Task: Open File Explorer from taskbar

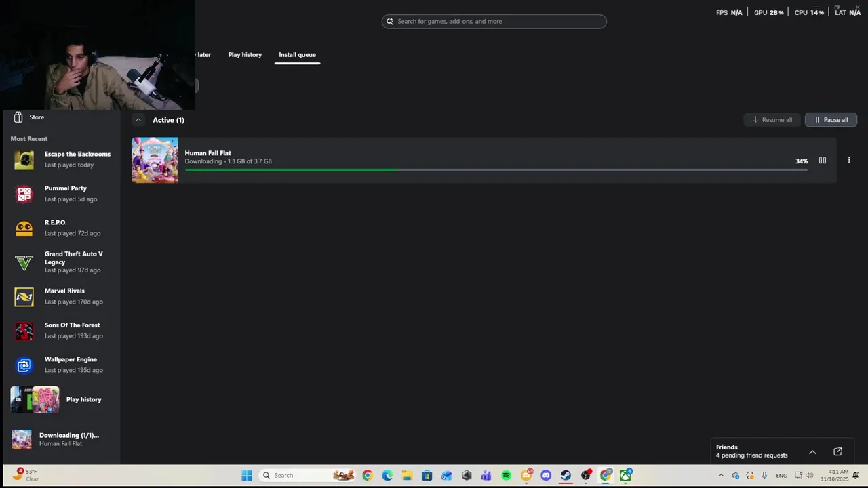Action: (407, 475)
